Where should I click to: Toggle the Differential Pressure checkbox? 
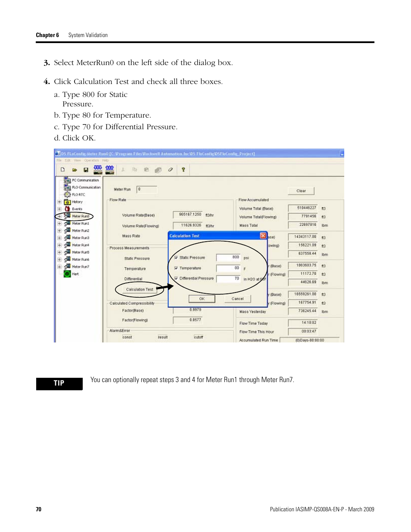(x=176, y=278)
